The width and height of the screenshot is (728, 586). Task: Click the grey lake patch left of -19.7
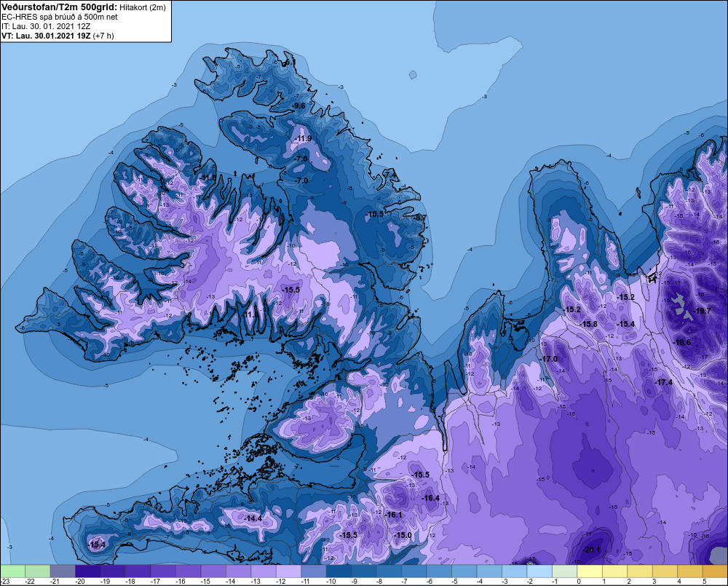coord(683,307)
